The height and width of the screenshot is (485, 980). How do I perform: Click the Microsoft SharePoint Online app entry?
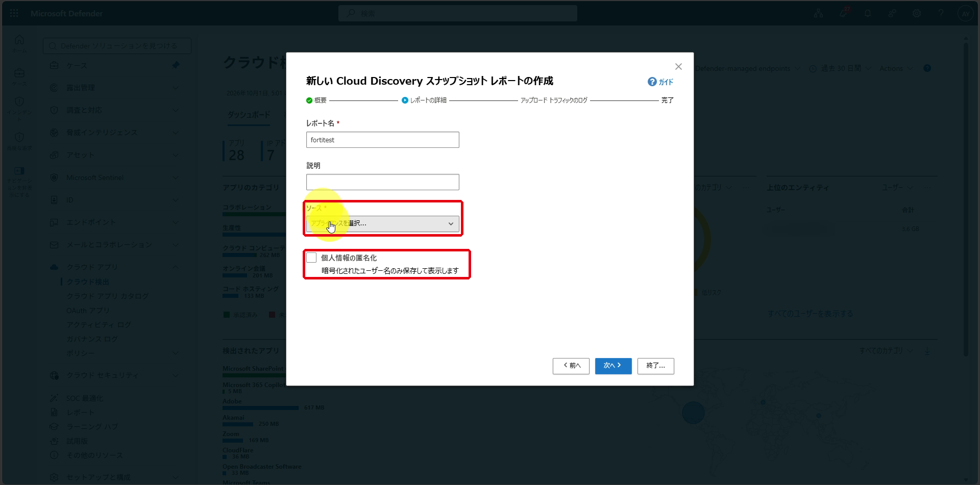(254, 369)
